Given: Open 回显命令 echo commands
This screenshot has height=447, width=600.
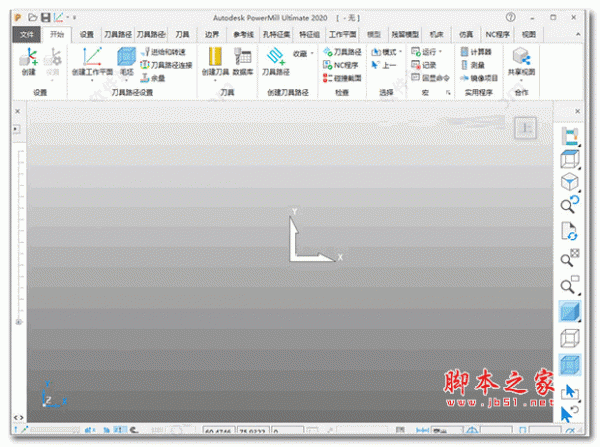Looking at the screenshot, I should click(430, 78).
